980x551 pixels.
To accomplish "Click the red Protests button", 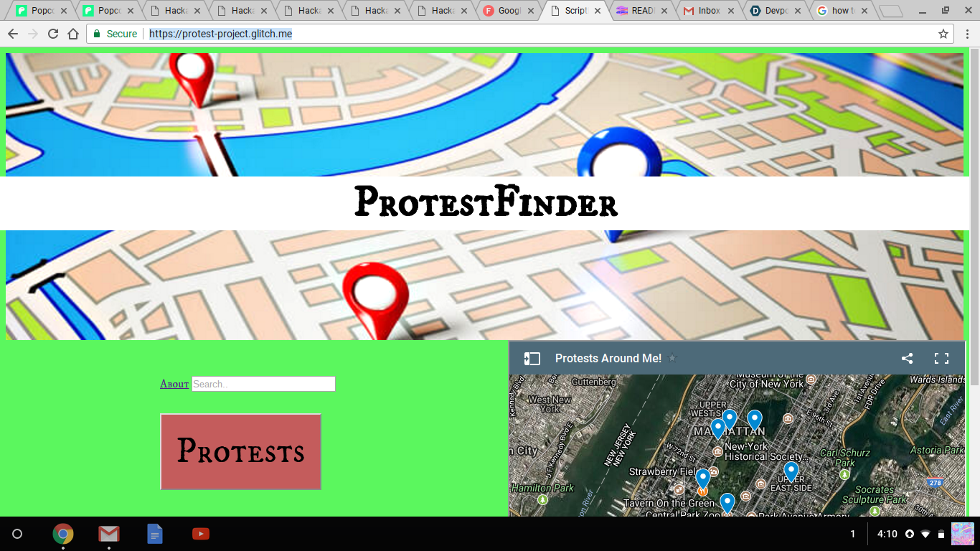I will [x=240, y=452].
